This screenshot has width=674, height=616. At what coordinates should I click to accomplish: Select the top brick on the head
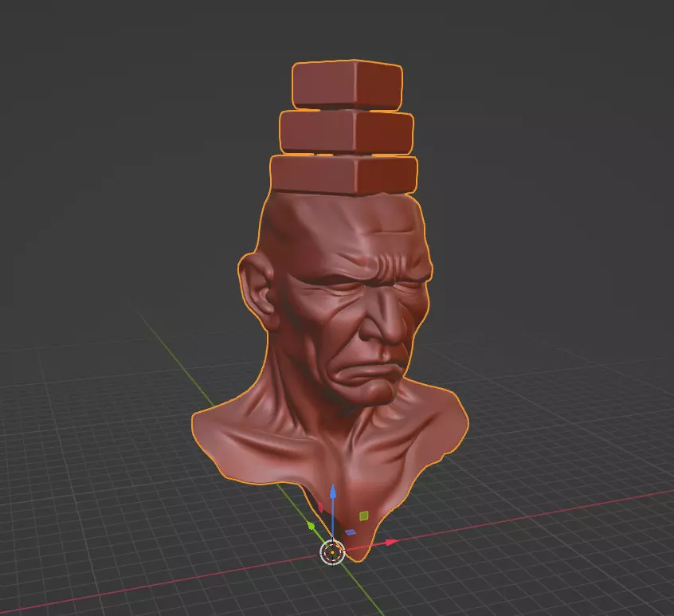click(x=347, y=84)
